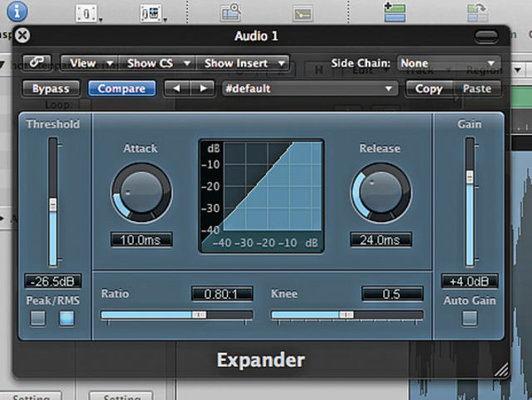Click the Gain value field +4.0dB

coord(470,281)
